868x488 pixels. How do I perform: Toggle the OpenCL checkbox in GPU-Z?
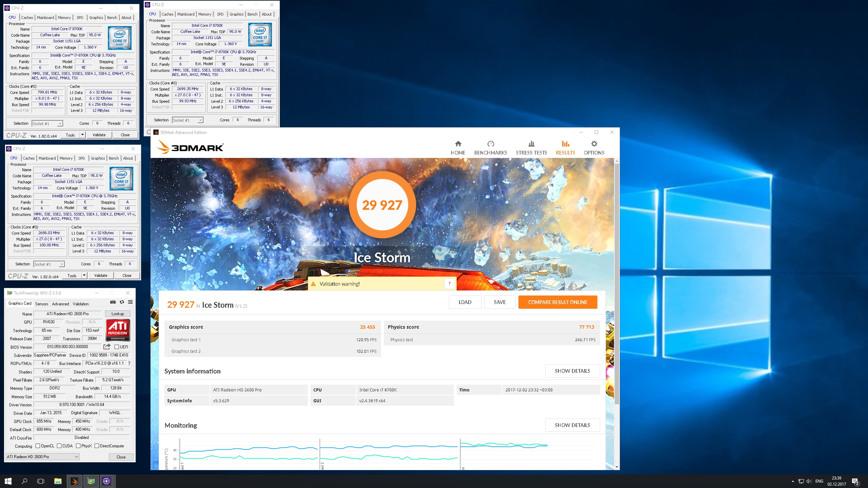point(38,446)
